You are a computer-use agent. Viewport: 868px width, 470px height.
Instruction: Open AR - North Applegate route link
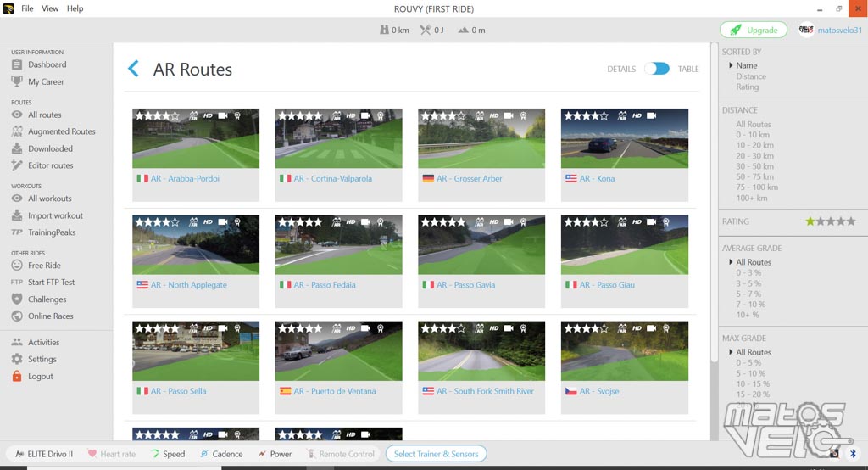[189, 285]
